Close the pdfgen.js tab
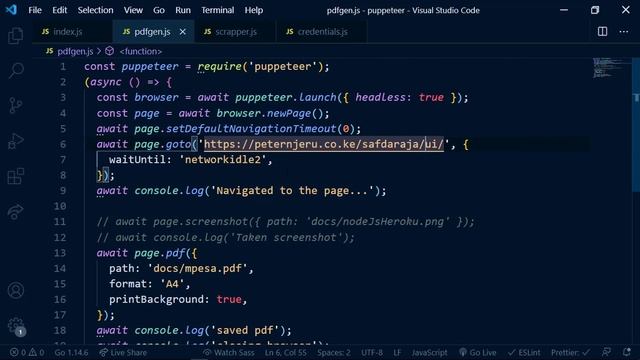The width and height of the screenshot is (640, 360). [182, 31]
